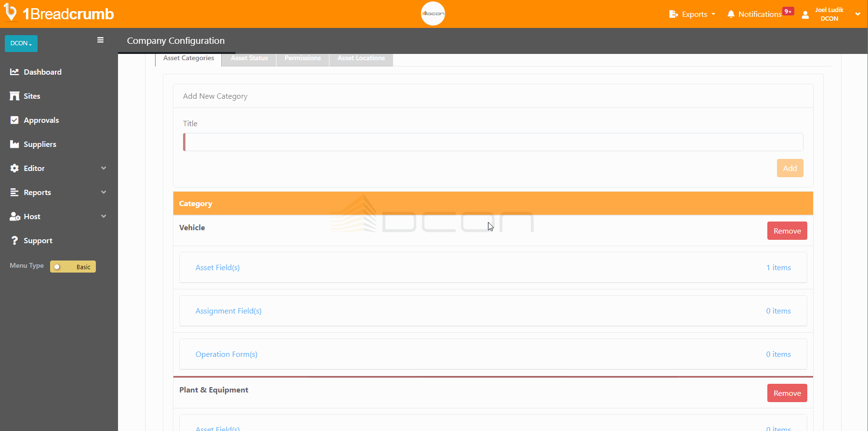Expand the Host submenu chevron
The image size is (868, 431).
pos(104,216)
